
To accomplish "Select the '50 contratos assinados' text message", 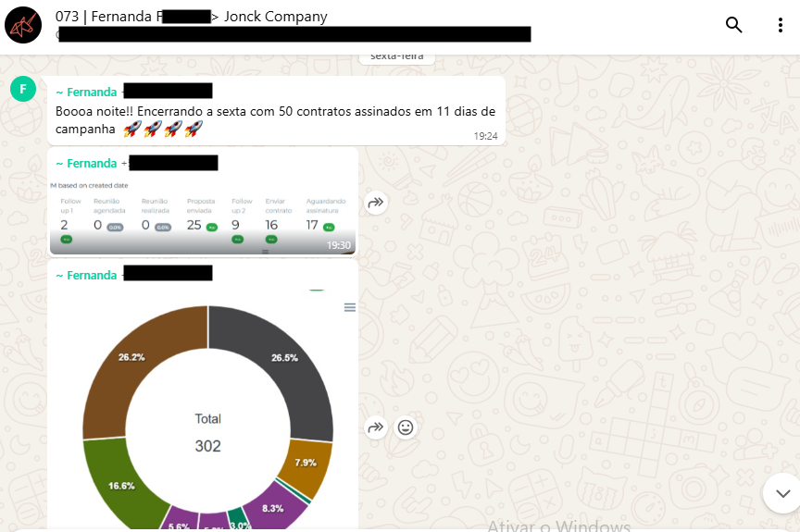I will pyautogui.click(x=276, y=111).
